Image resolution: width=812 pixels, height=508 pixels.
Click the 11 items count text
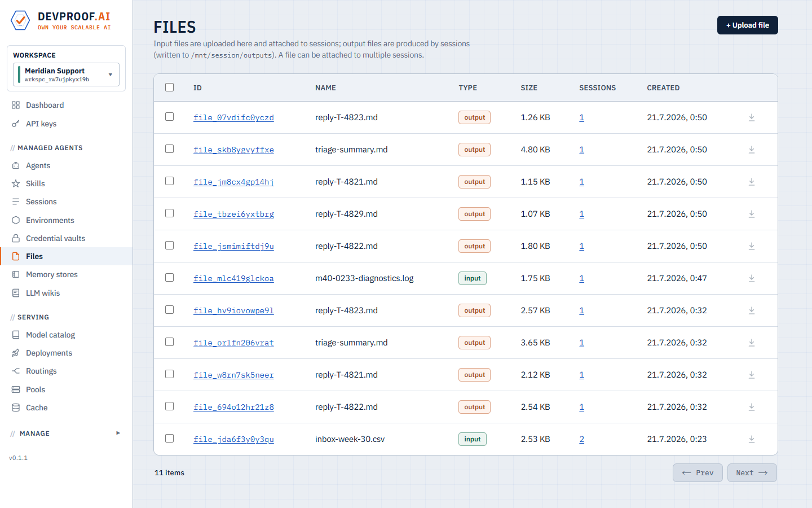point(169,473)
